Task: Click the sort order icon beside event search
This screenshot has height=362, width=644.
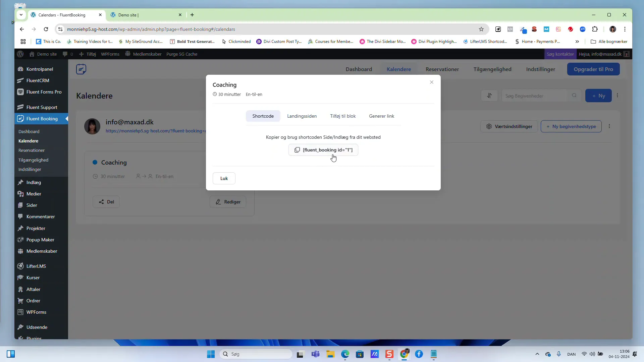Action: point(489,96)
